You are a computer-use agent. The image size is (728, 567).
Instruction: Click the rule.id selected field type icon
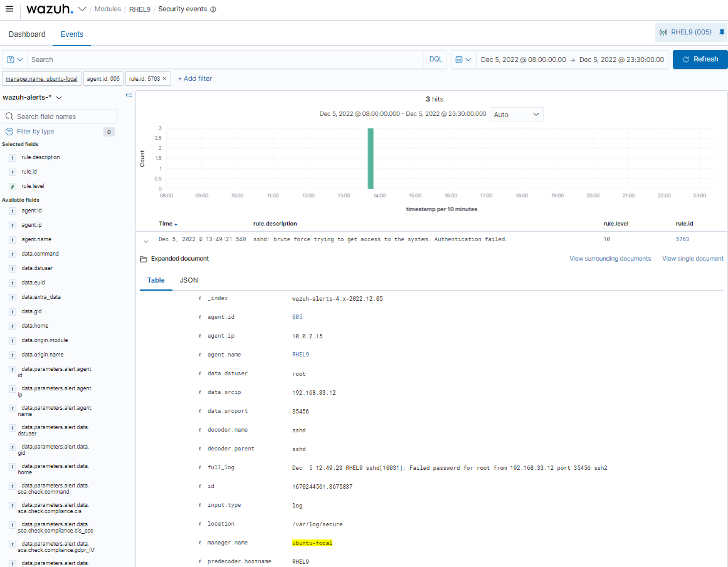(13, 172)
